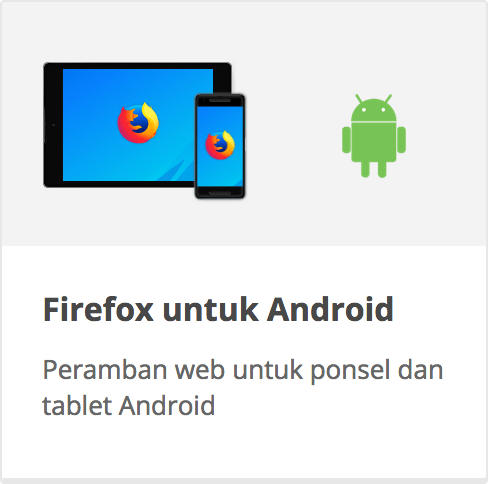Image resolution: width=488 pixels, height=484 pixels.
Task: Select the Android robot's head
Action: tap(374, 108)
